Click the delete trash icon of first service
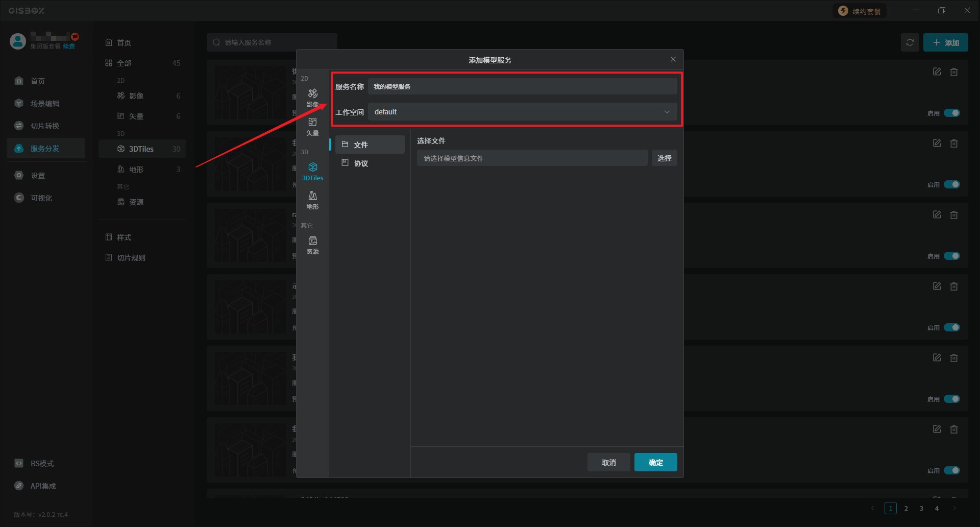The image size is (980, 527). 953,72
